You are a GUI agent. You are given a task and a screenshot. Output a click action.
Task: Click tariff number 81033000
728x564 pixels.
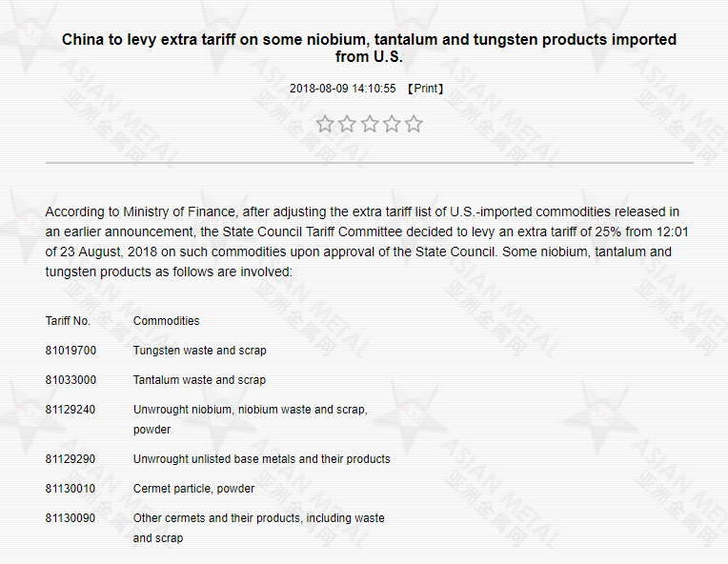(x=71, y=380)
